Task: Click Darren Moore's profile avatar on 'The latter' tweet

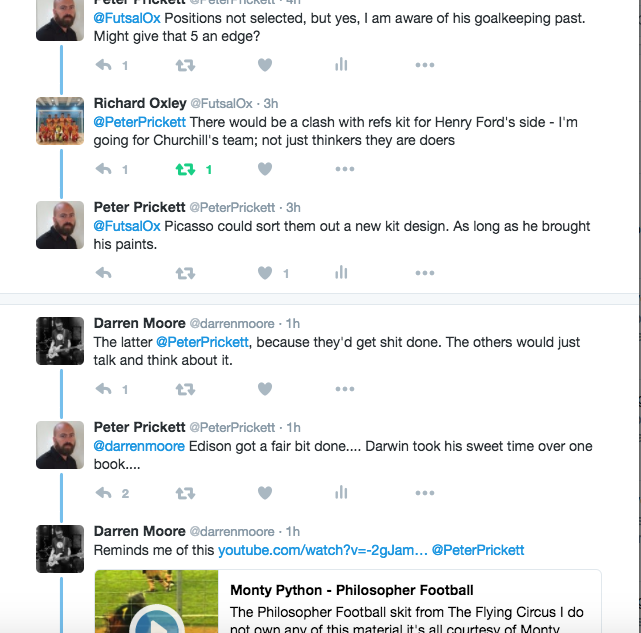Action: (x=60, y=342)
